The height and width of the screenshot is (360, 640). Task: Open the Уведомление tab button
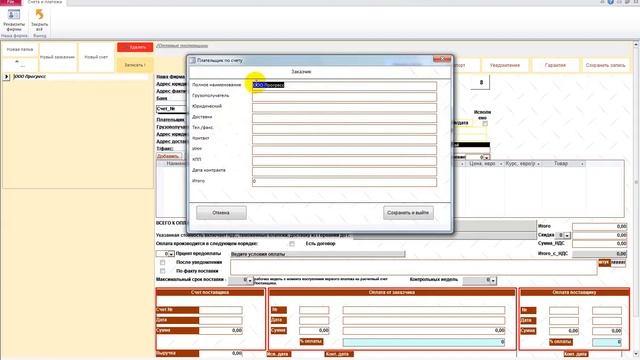505,65
